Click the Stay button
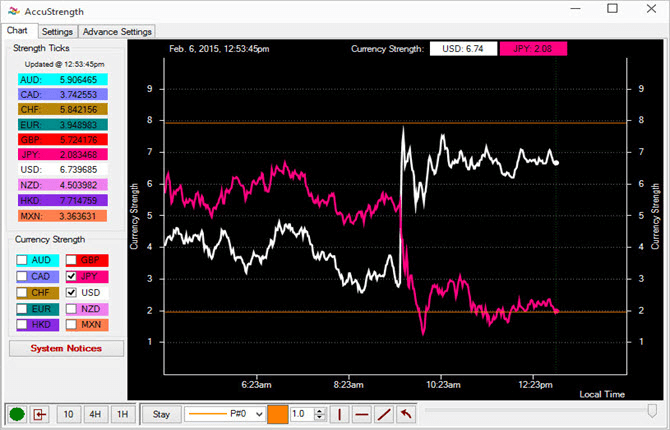 (162, 414)
